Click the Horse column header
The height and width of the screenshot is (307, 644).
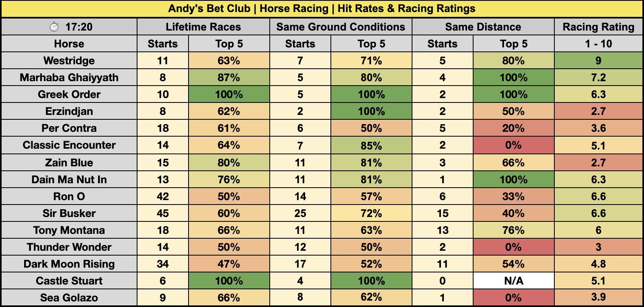(x=69, y=44)
